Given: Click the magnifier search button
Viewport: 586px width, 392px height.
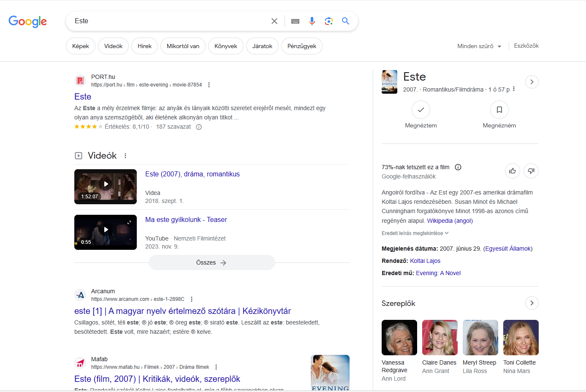Looking at the screenshot, I should point(346,21).
